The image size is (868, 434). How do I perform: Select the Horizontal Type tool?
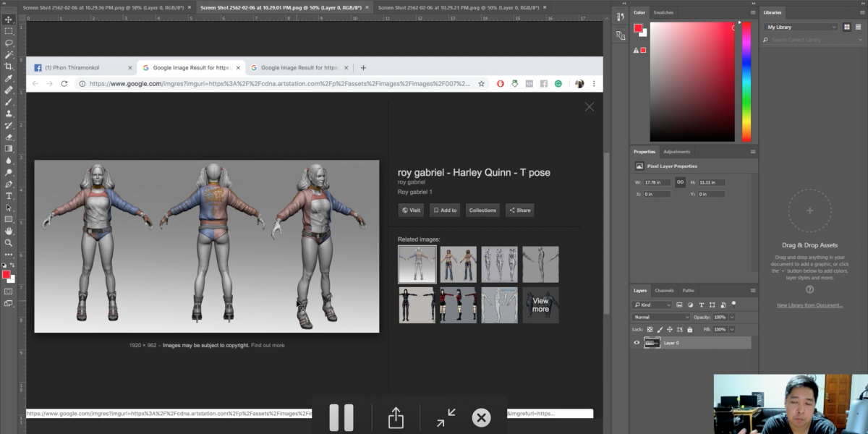pos(9,195)
